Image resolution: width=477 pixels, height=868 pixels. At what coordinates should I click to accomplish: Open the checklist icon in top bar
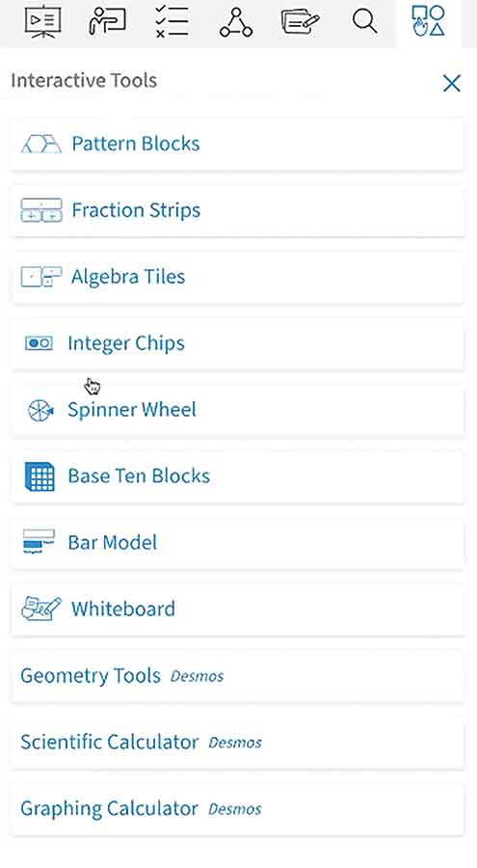tap(172, 21)
